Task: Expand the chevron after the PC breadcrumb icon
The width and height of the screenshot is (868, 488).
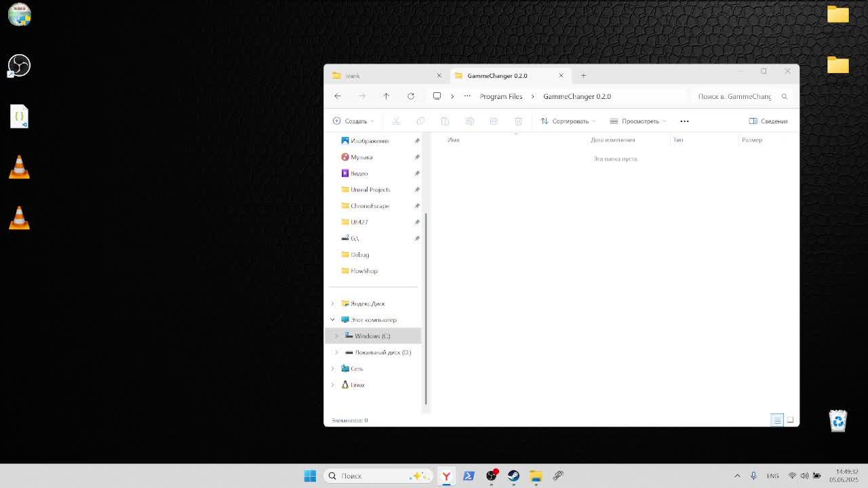Action: pos(452,96)
